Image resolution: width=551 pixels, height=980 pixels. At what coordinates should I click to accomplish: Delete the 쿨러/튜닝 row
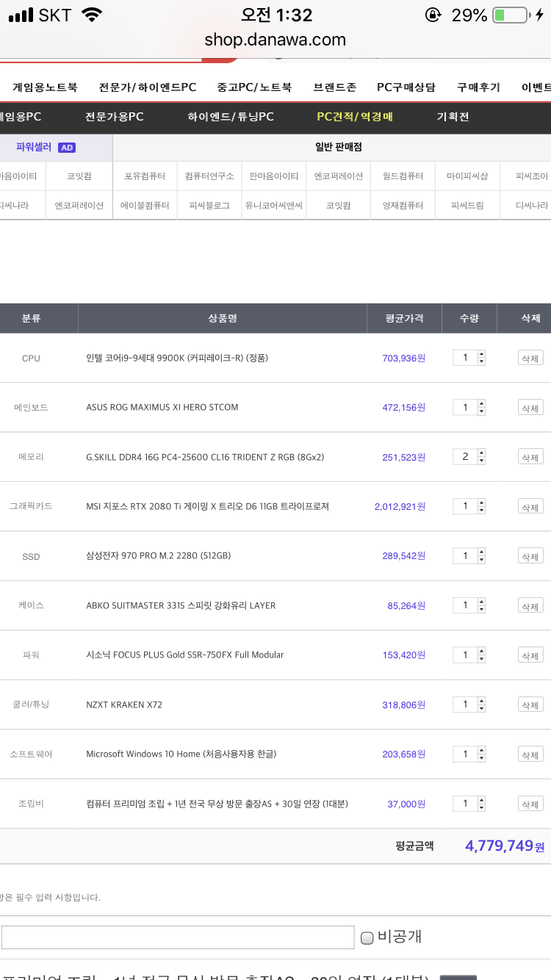click(x=530, y=705)
